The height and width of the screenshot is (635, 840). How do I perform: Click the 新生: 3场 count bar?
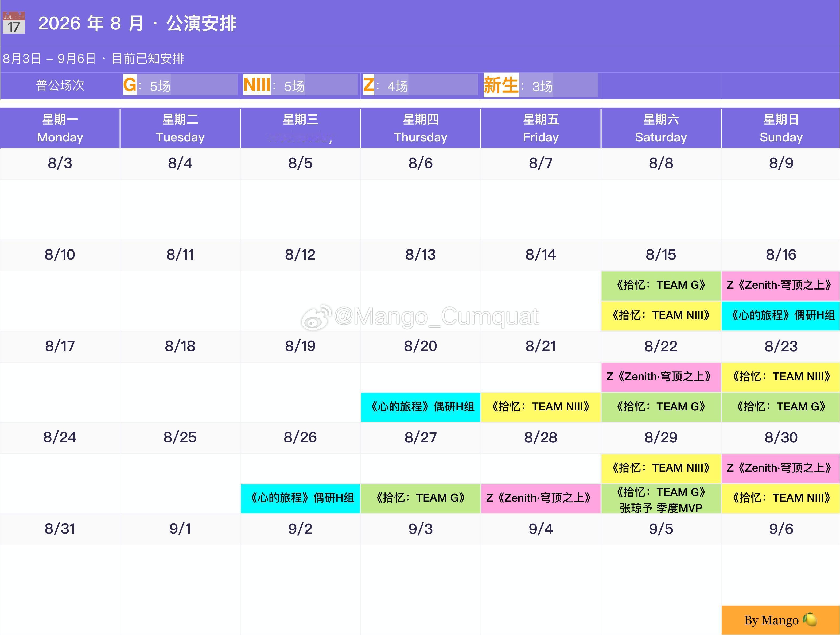[x=540, y=85]
